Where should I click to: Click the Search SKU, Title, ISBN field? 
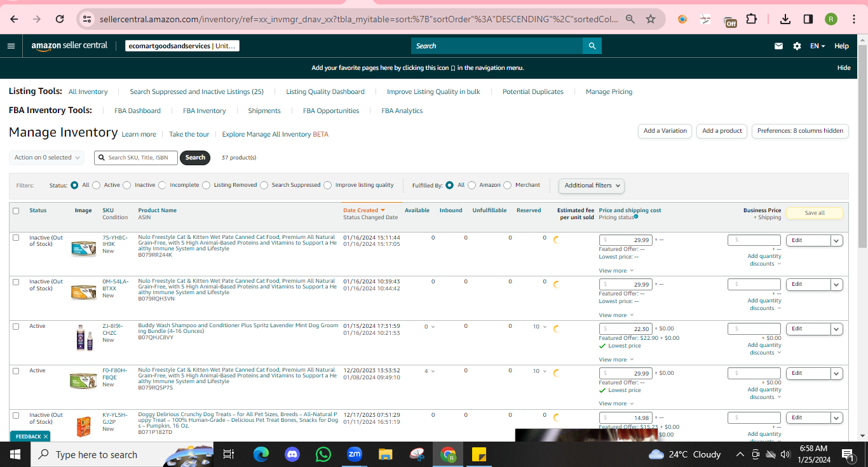click(136, 158)
